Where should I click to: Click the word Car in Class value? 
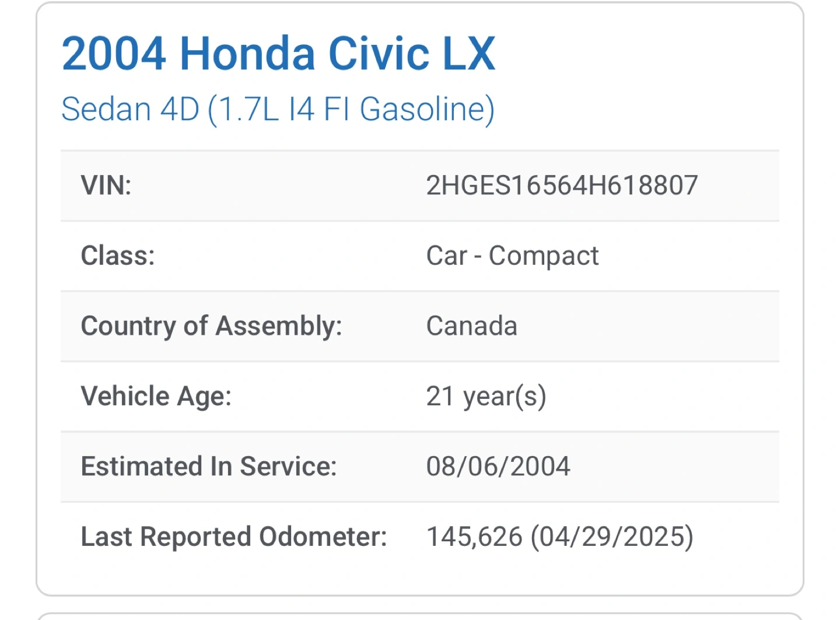click(447, 255)
